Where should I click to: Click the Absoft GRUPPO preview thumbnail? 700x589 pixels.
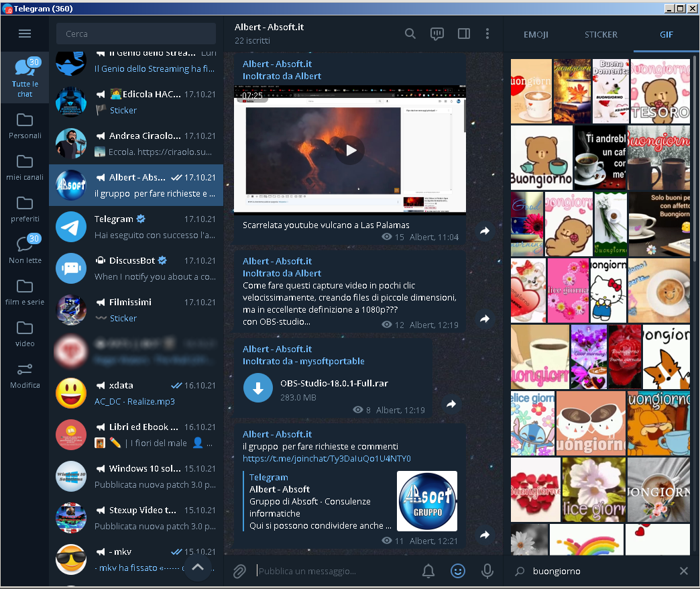tap(427, 500)
